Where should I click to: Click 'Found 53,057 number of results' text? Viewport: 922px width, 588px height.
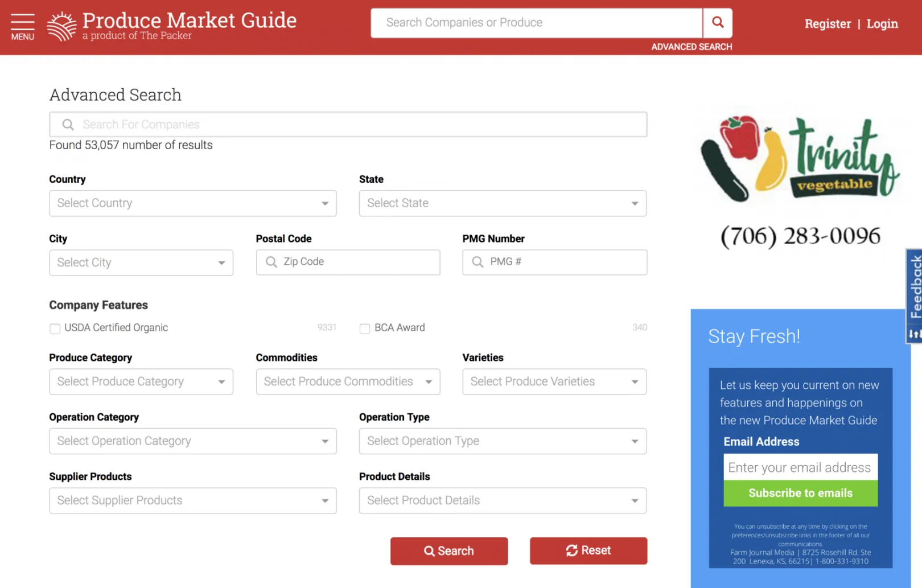(x=131, y=145)
